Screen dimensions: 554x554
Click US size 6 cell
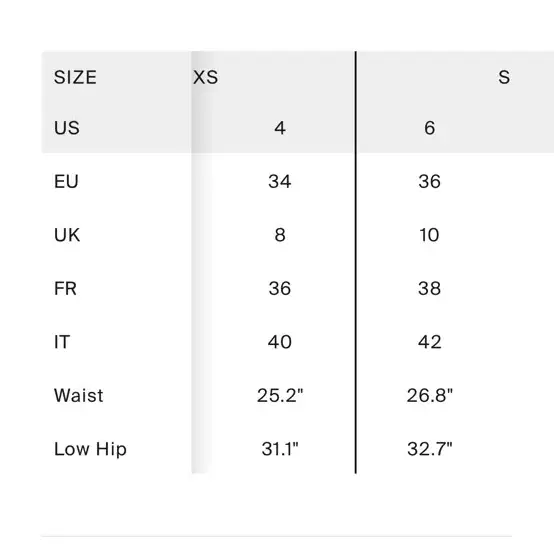click(x=429, y=128)
